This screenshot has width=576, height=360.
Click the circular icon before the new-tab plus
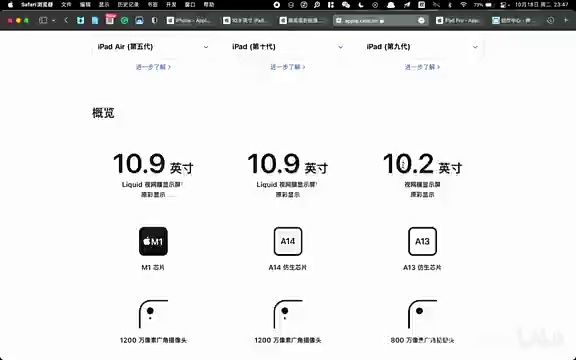550,21
